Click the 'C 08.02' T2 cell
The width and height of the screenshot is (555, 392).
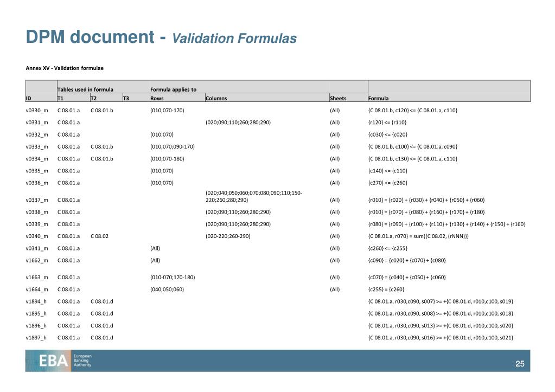(99, 236)
